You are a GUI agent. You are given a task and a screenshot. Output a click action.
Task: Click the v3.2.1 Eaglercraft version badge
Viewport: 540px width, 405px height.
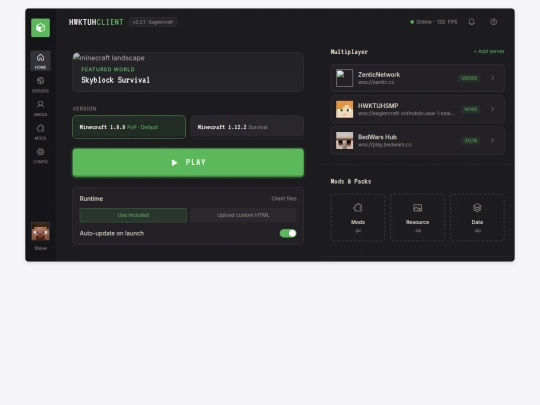(x=153, y=22)
